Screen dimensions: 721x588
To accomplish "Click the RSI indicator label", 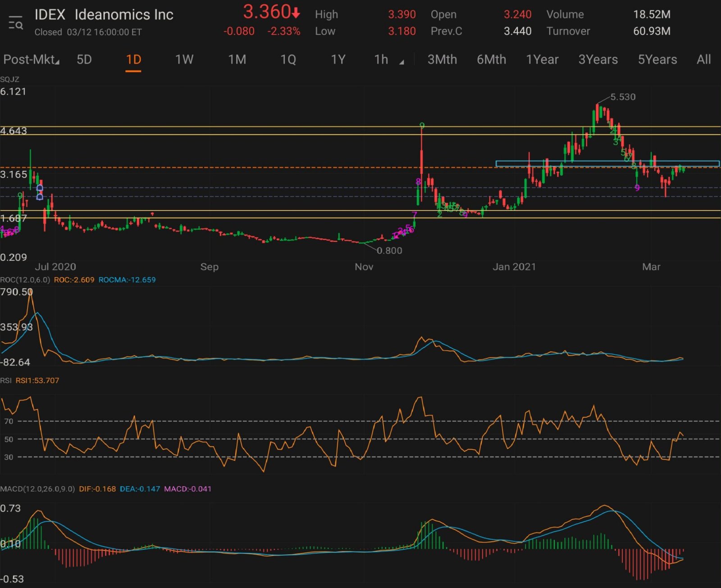I will click(6, 380).
